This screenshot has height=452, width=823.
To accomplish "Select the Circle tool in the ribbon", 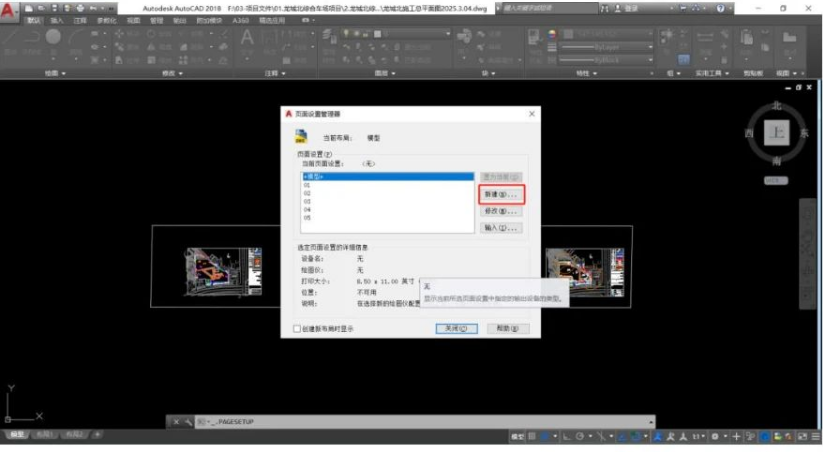I will click(x=53, y=37).
